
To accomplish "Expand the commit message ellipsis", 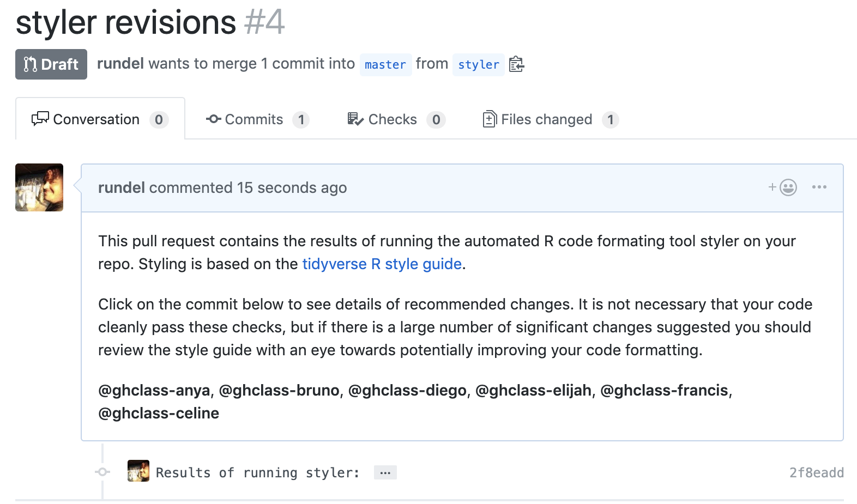I will click(x=385, y=472).
